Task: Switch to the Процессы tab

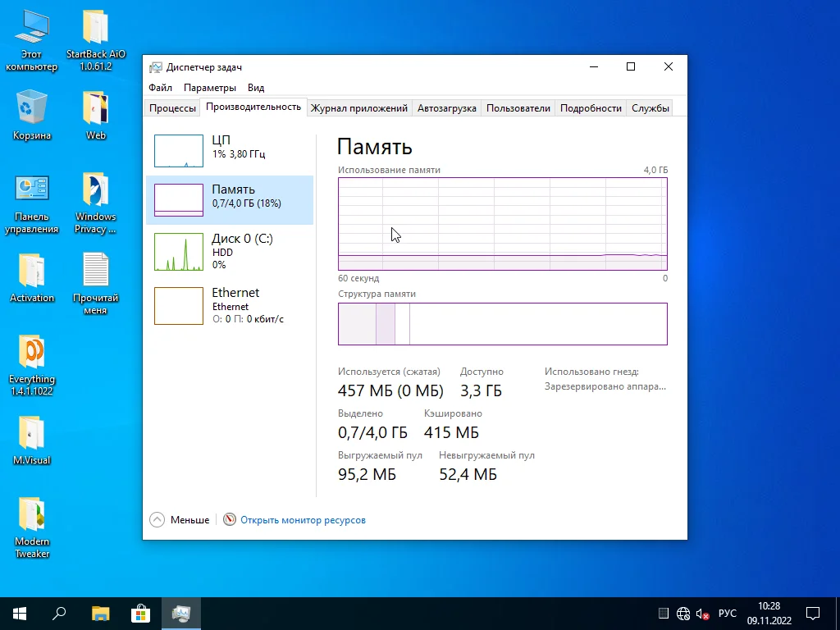Action: point(172,108)
